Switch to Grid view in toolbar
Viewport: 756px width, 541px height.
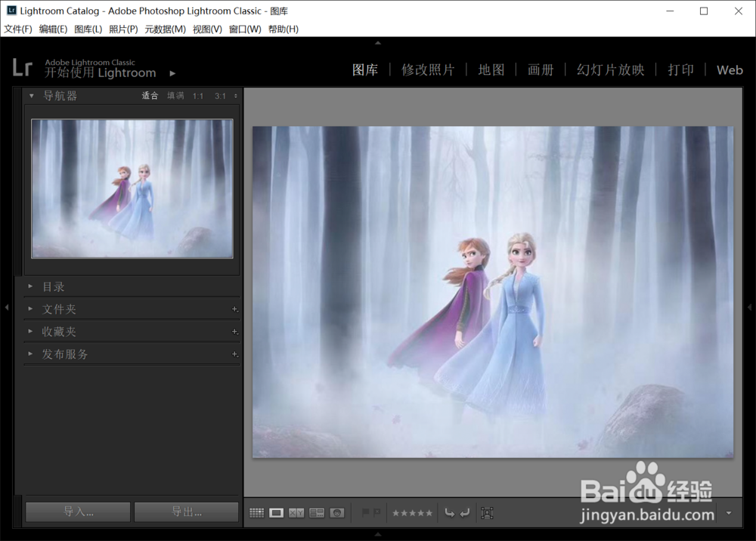pyautogui.click(x=256, y=513)
